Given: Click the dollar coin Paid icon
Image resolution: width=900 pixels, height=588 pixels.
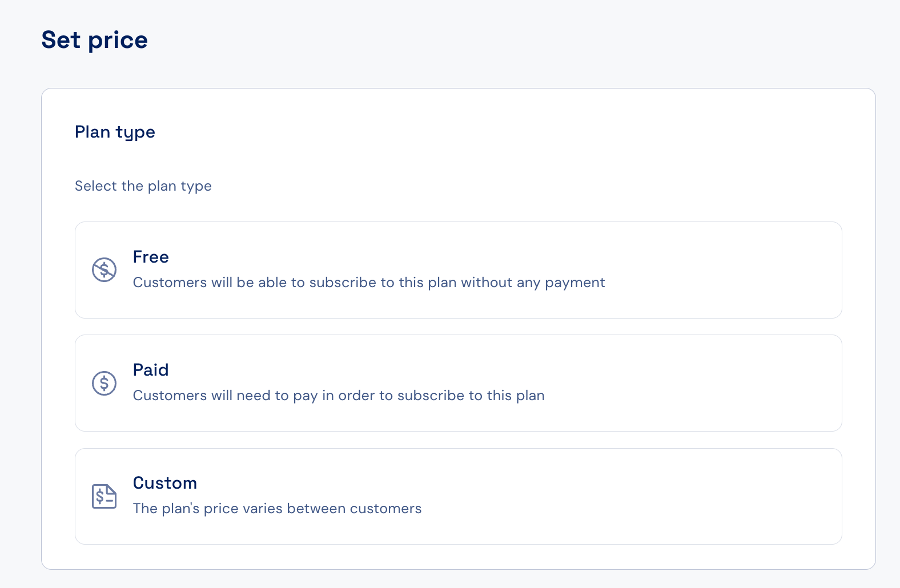Looking at the screenshot, I should pos(105,382).
